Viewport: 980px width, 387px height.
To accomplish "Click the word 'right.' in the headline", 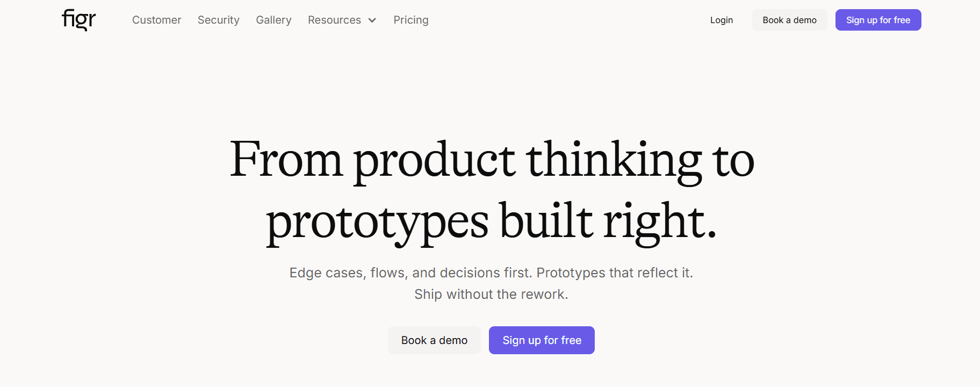I will tap(660, 221).
